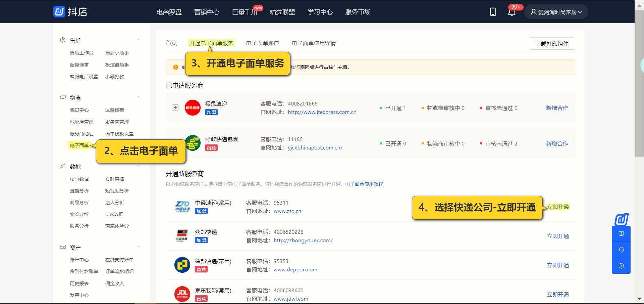Image resolution: width=644 pixels, height=304 pixels.
Task: Switch to the 电子面单账户 tab
Action: (263, 43)
